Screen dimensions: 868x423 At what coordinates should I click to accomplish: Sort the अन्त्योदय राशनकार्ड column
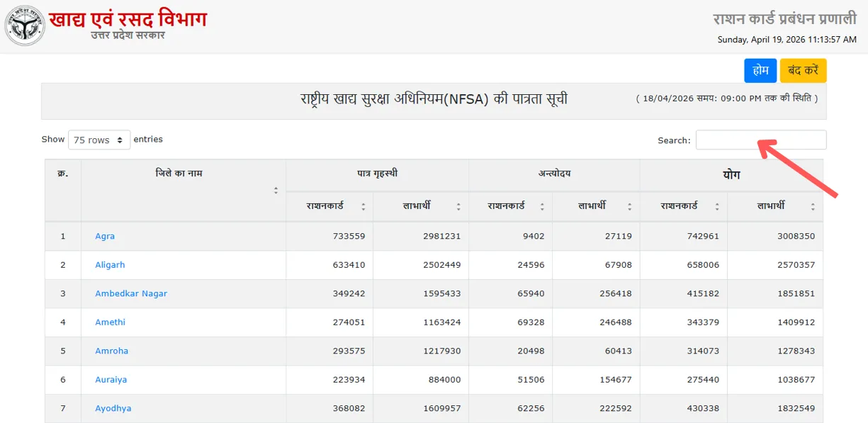pos(542,207)
